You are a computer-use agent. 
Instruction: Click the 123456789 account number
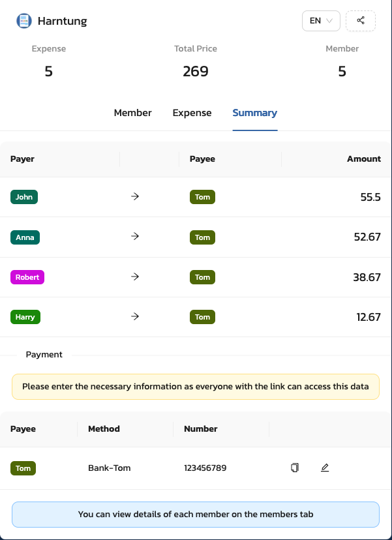[205, 468]
